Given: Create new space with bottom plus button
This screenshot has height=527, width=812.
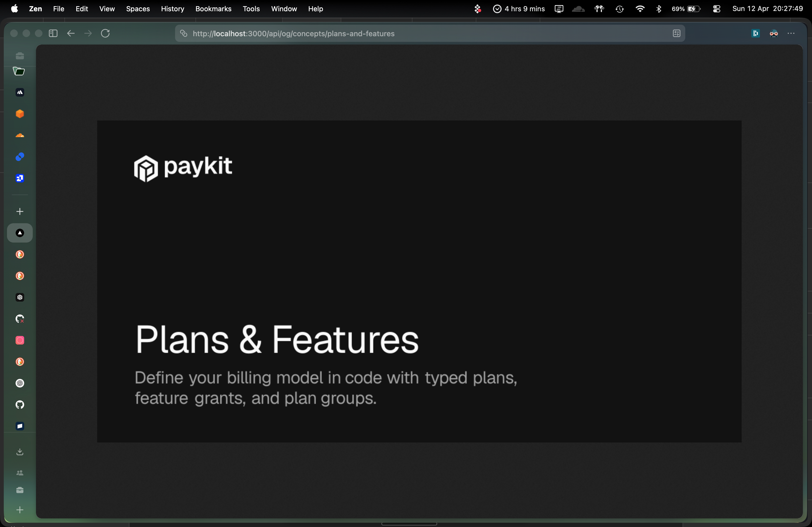Looking at the screenshot, I should pyautogui.click(x=20, y=510).
